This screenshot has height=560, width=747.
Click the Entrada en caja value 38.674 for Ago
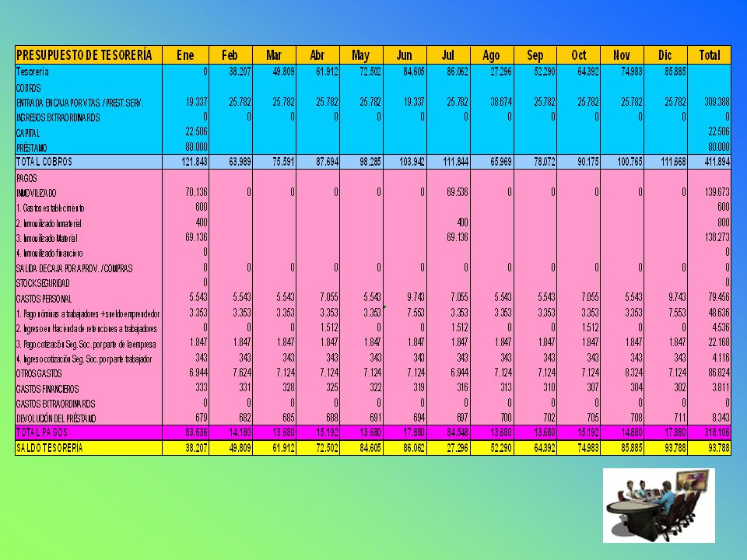pos(501,102)
